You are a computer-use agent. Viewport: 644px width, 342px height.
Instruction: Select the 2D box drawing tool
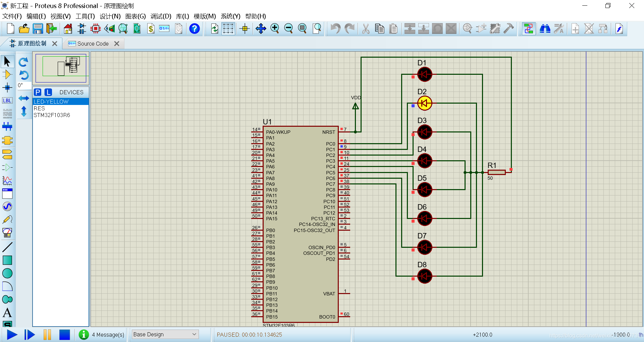[x=7, y=260]
